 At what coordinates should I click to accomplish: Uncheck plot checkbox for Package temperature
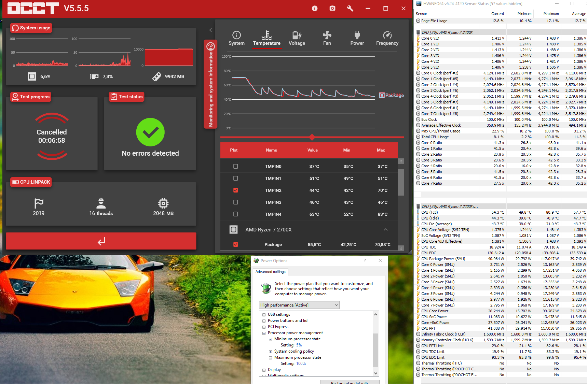[235, 244]
